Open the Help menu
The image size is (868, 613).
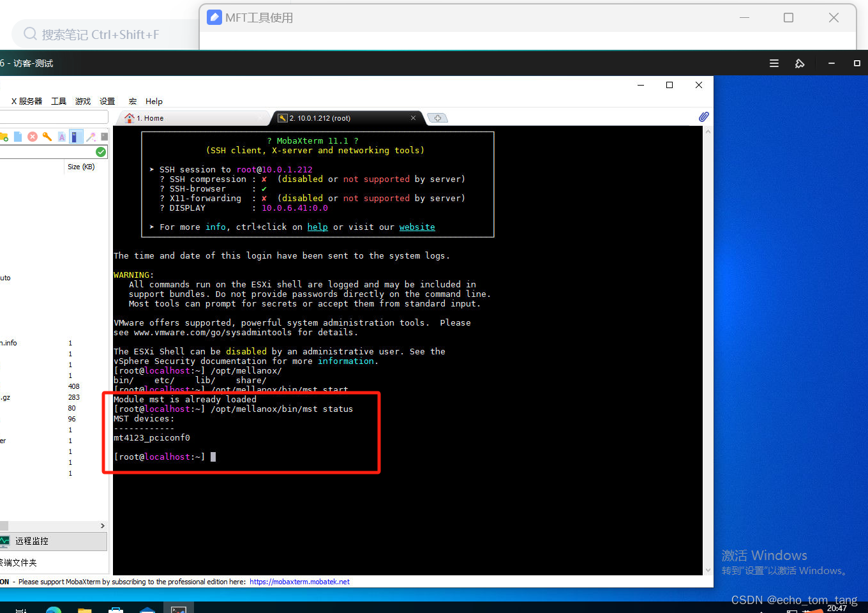pos(154,102)
